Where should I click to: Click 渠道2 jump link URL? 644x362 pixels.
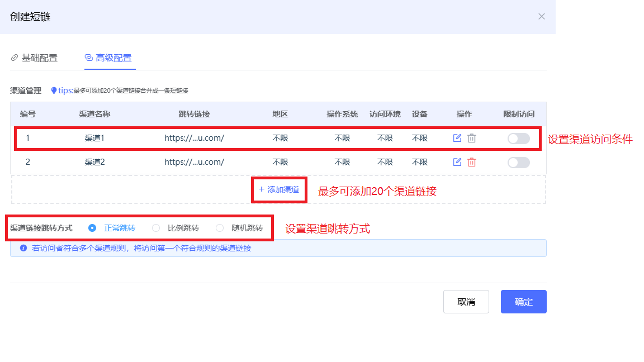194,162
